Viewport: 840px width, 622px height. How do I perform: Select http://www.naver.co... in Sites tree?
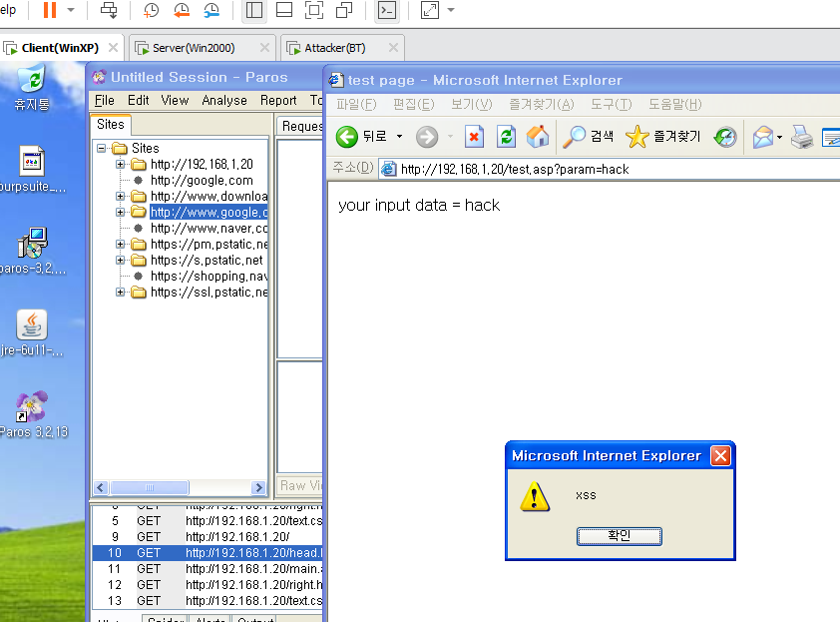[x=209, y=229]
